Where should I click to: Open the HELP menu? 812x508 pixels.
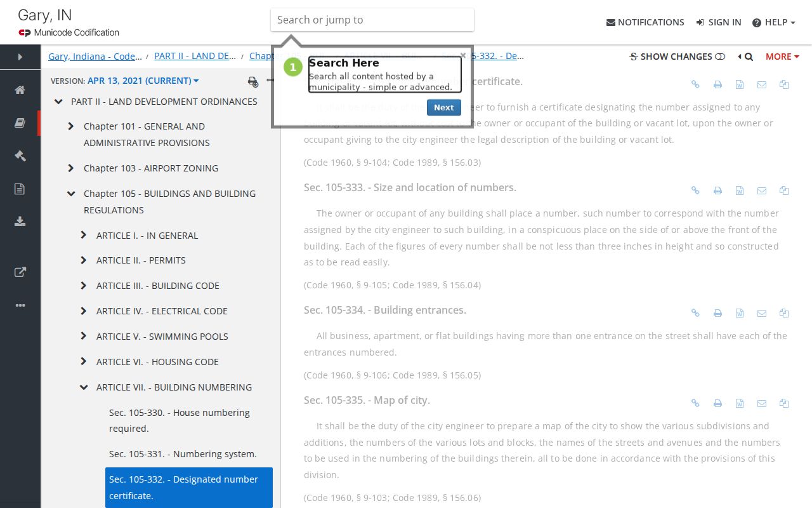pos(773,22)
